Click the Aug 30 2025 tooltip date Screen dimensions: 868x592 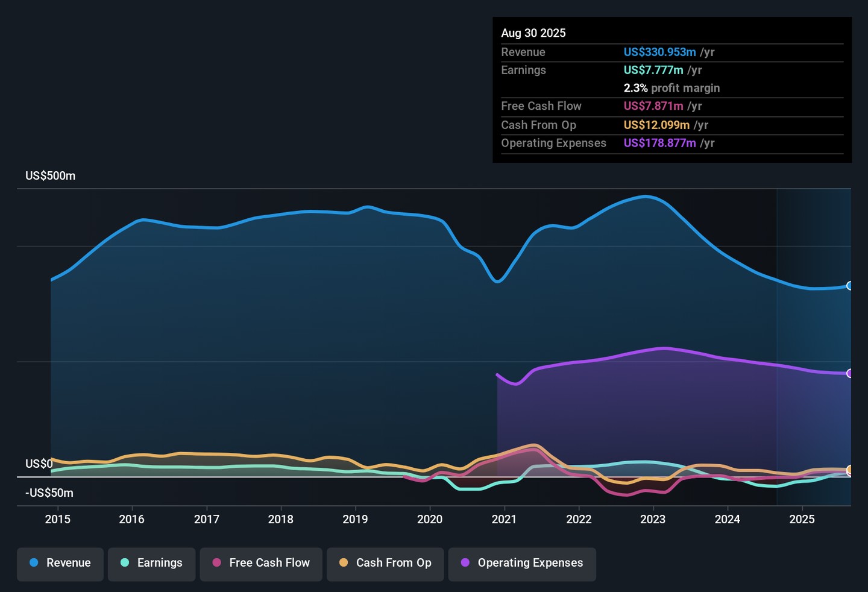pos(533,33)
